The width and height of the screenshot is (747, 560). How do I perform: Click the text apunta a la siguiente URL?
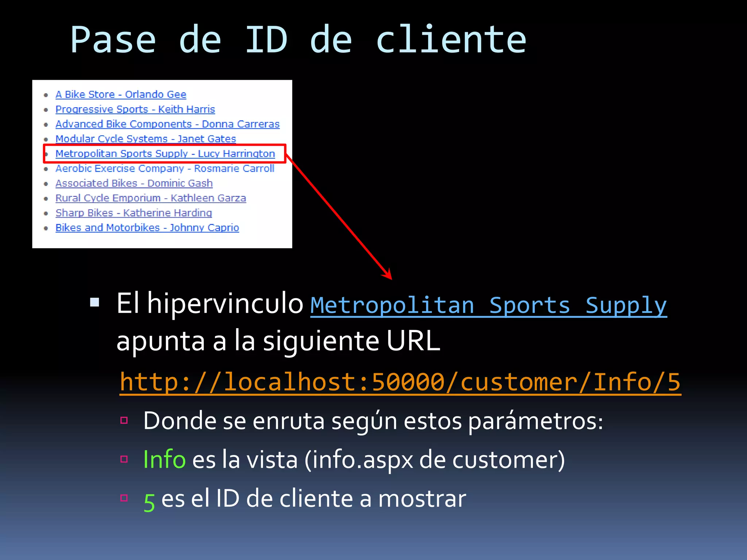[x=278, y=341]
